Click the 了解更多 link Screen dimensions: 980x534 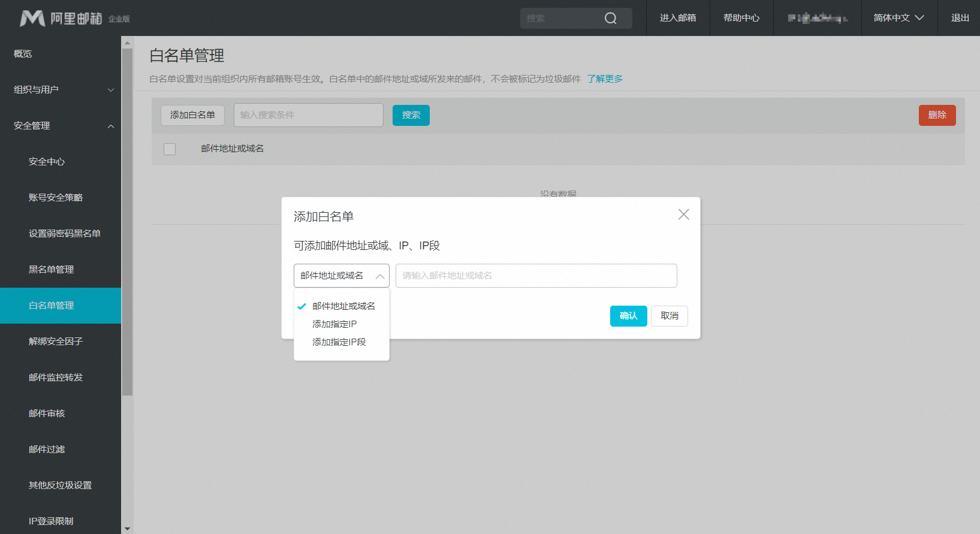[604, 79]
